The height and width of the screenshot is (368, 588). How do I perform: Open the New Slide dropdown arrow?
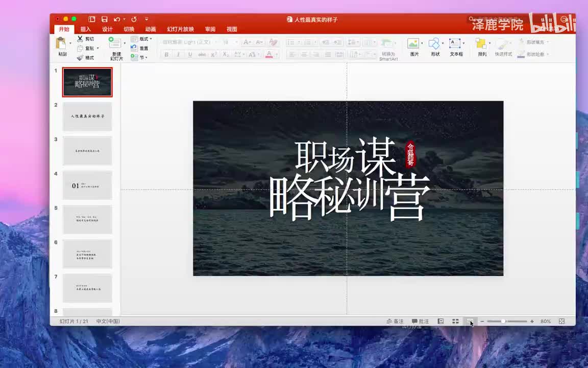coord(125,43)
